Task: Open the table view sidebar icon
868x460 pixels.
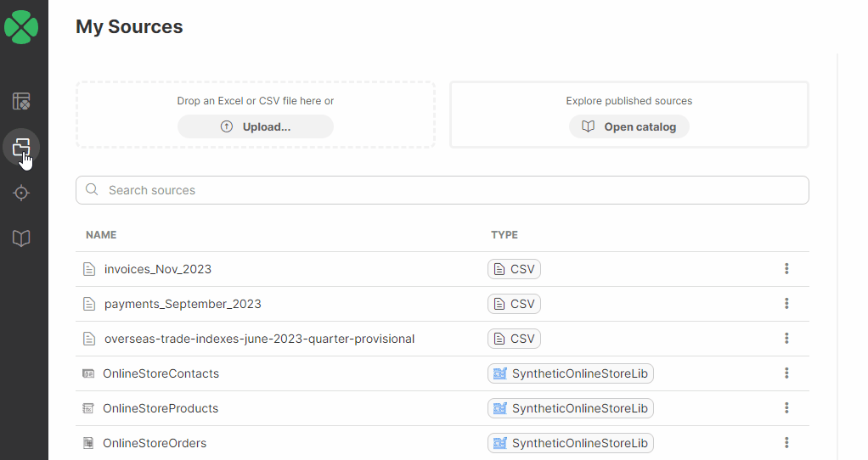Action: [x=21, y=102]
